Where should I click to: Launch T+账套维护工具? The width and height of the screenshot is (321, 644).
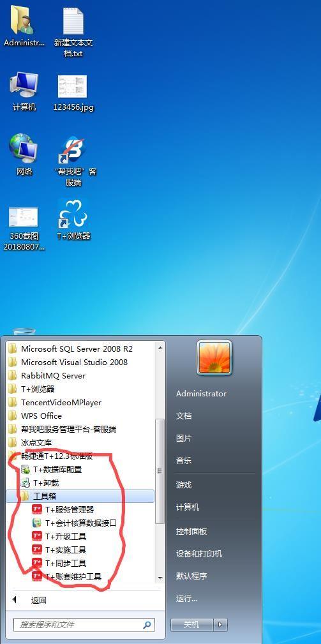click(67, 576)
